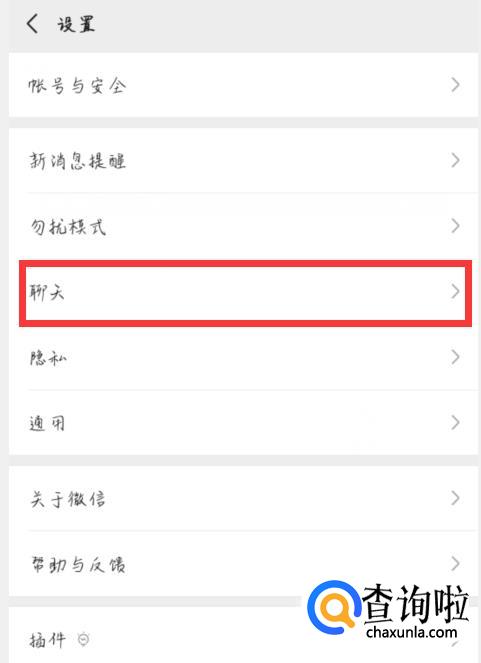
Task: Tap the arrow beside 隐私
Action: click(455, 357)
